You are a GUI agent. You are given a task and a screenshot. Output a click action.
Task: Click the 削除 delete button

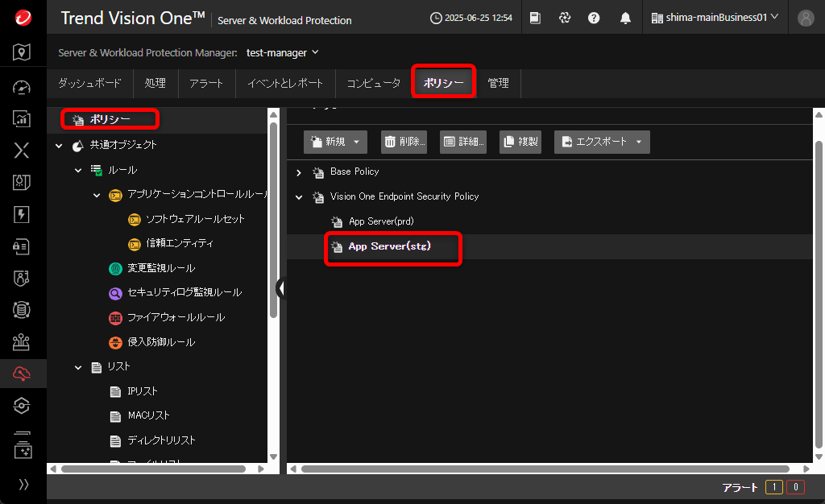point(404,142)
